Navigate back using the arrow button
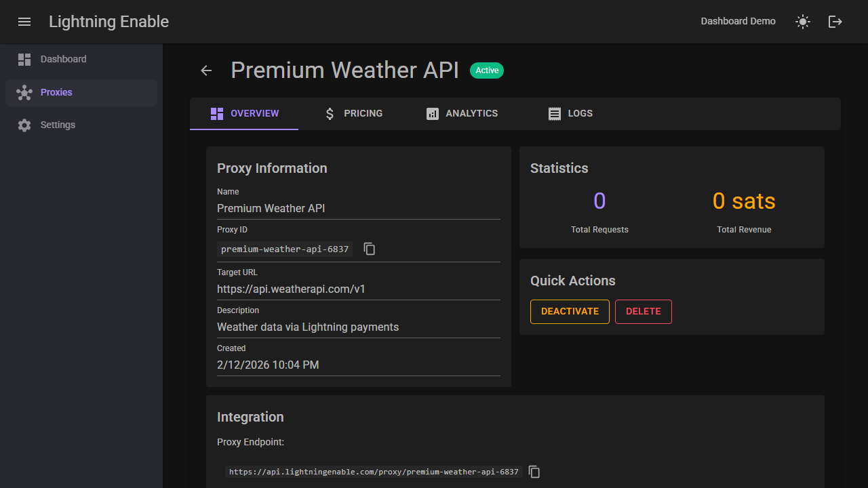 pos(206,70)
